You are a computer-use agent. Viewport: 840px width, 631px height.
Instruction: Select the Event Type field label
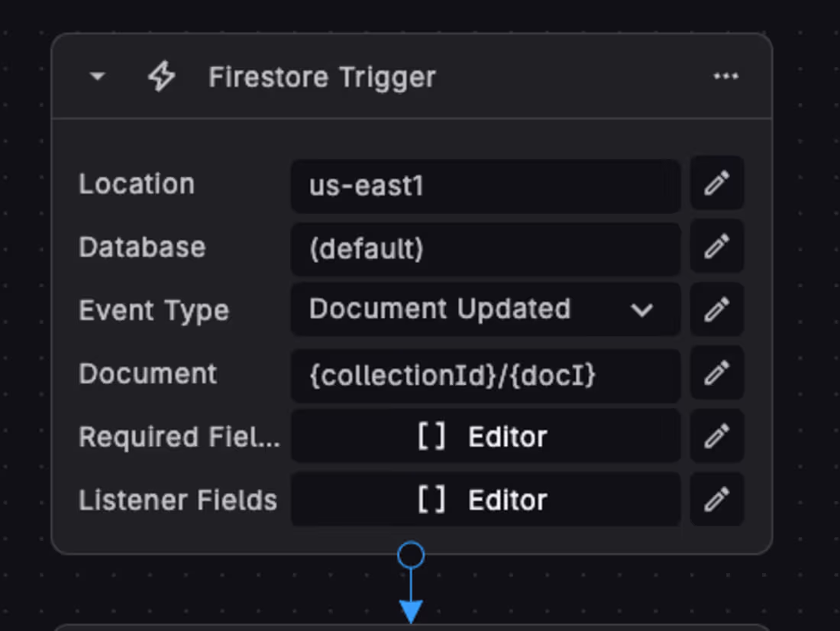(x=153, y=309)
